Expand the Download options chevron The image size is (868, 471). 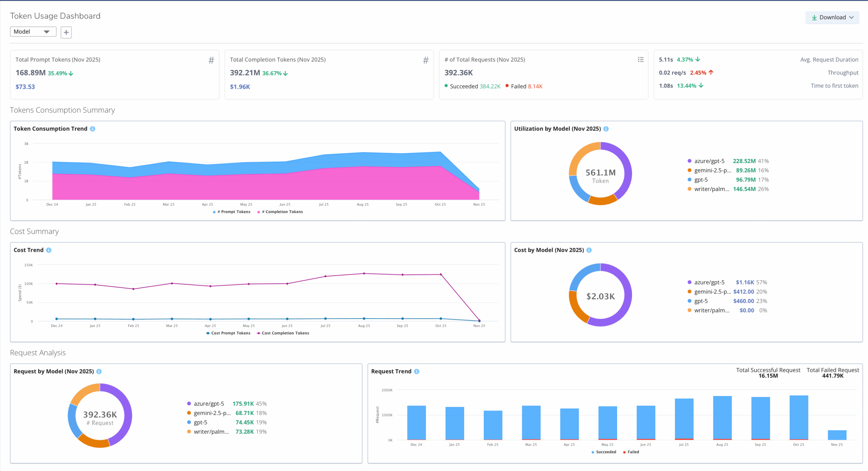click(852, 17)
